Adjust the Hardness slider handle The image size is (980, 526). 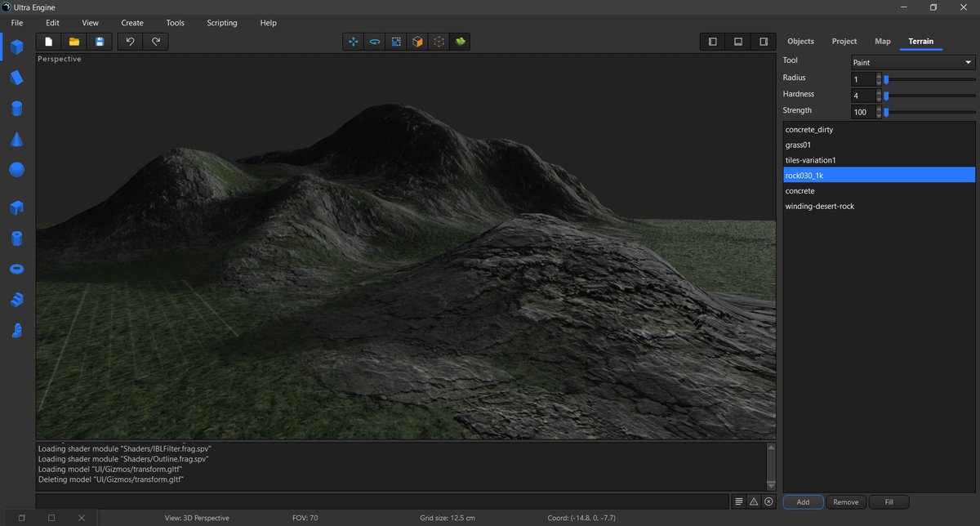pos(886,96)
